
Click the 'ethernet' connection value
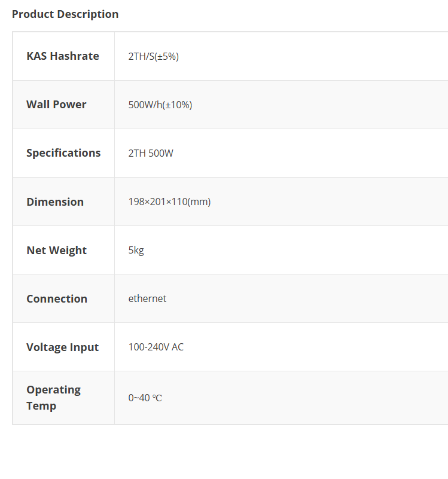[147, 299]
